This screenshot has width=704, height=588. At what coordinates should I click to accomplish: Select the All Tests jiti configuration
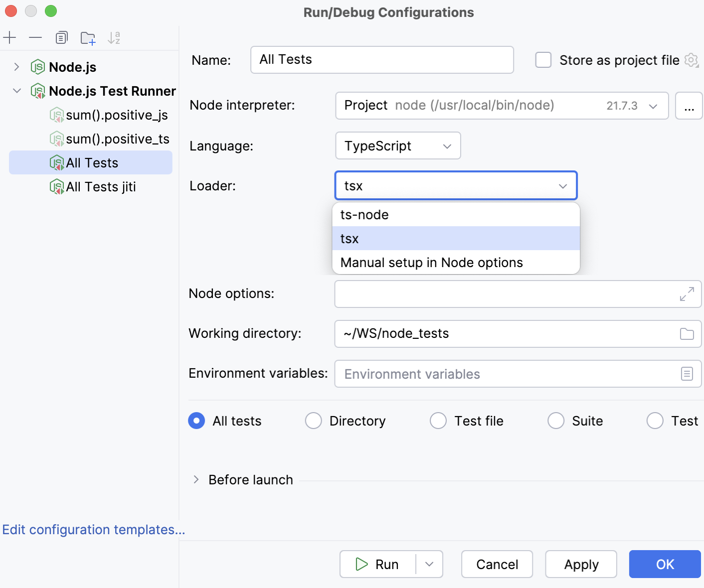click(x=101, y=186)
